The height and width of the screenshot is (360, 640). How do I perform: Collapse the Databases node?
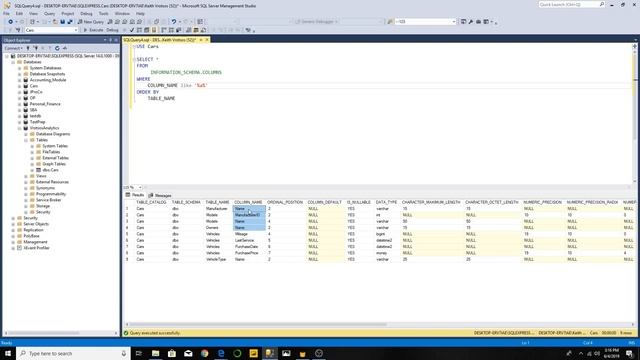point(13,62)
